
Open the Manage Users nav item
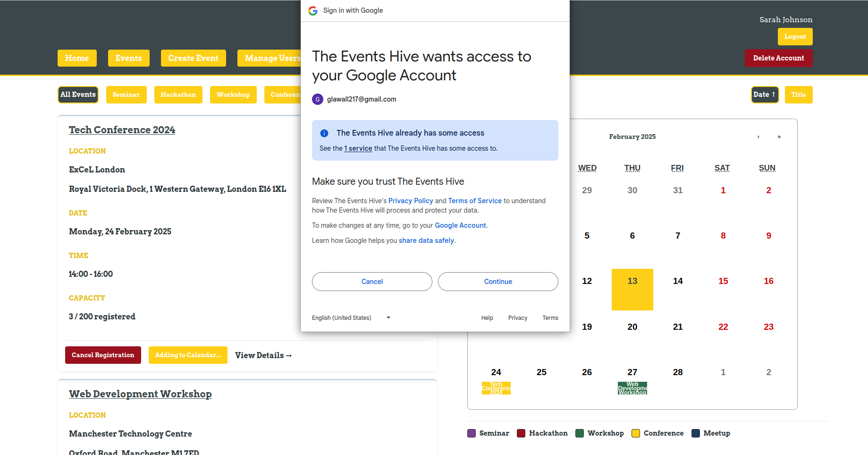pos(270,58)
